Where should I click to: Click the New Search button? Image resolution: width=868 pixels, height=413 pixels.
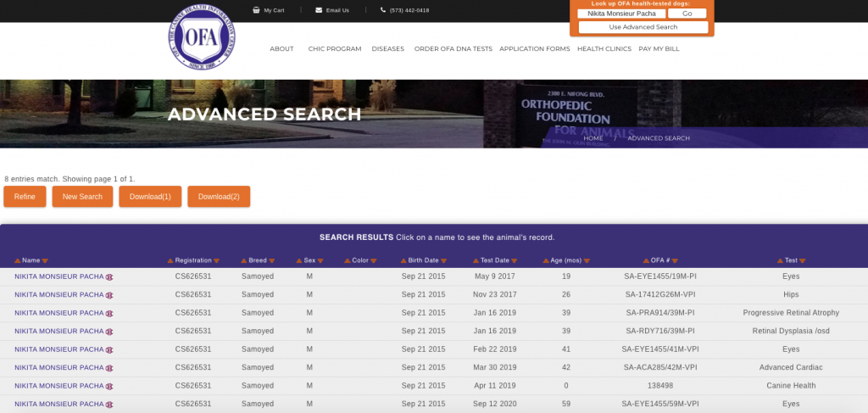point(82,197)
